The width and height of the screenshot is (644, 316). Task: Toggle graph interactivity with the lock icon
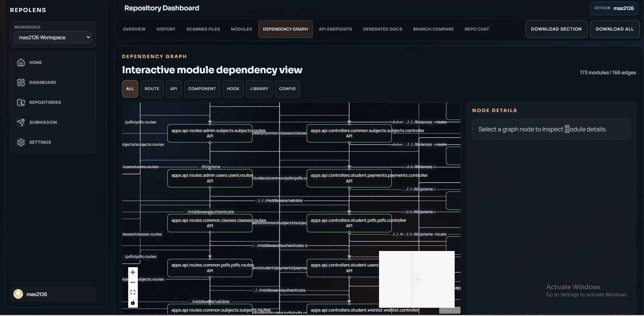(x=133, y=303)
